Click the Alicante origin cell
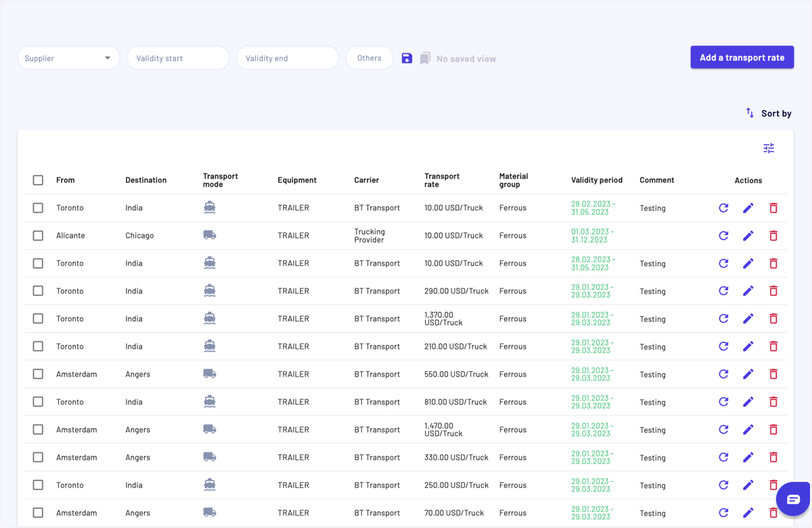 click(70, 235)
